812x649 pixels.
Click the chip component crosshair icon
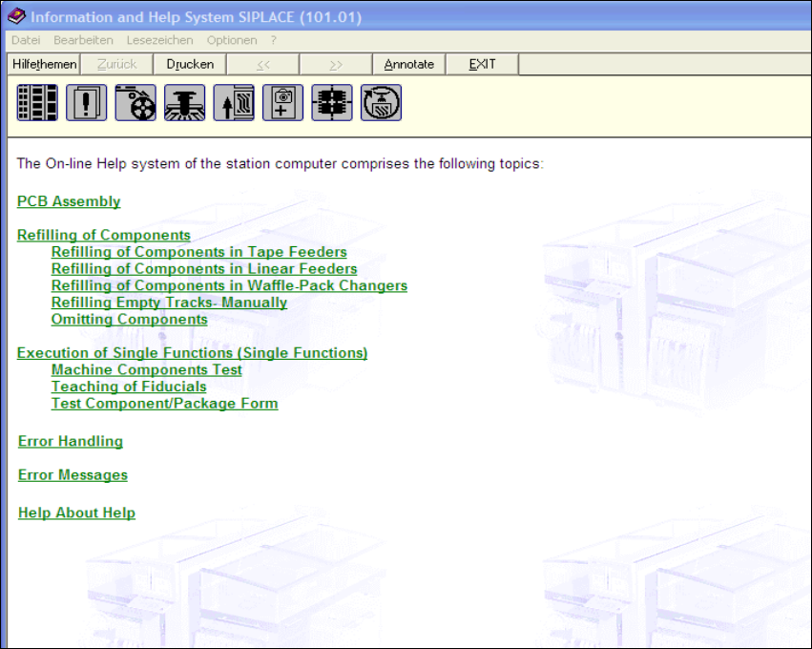pyautogui.click(x=332, y=102)
